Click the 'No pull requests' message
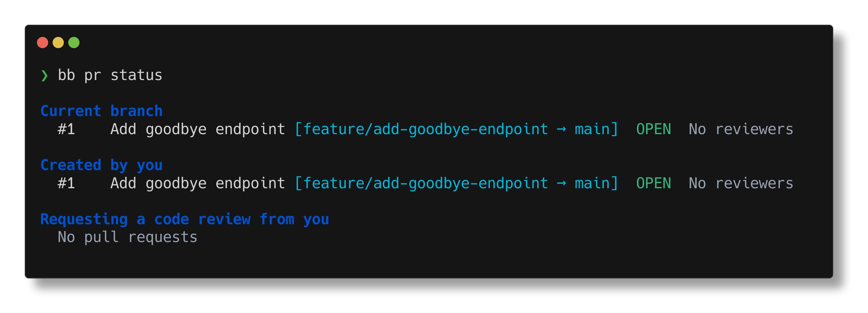 127,237
